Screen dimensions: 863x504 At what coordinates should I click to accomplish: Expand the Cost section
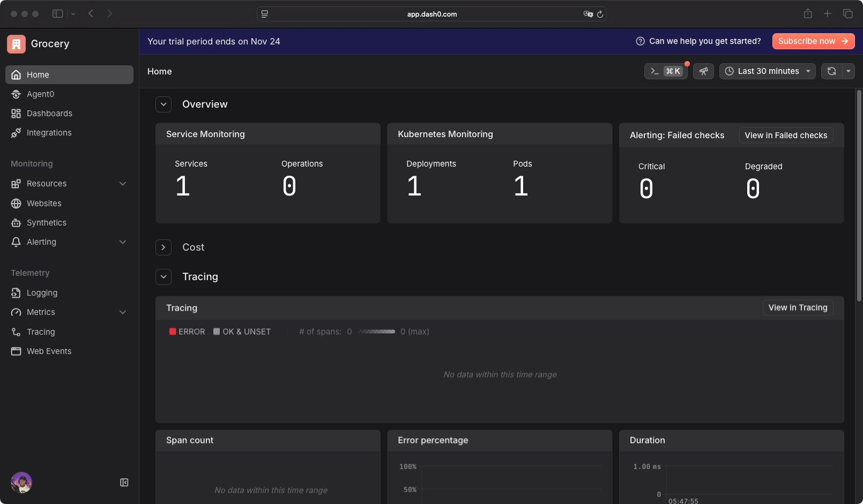tap(163, 247)
